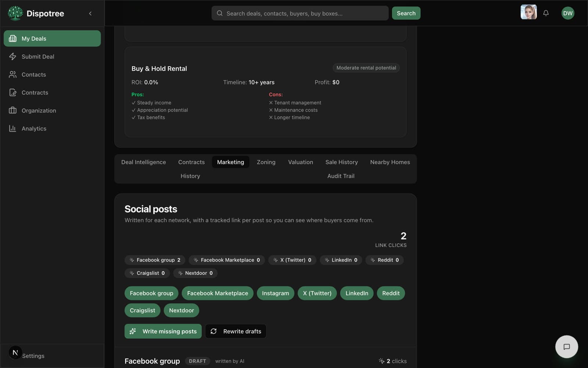
Task: Open the Sale History tab
Action: (341, 162)
